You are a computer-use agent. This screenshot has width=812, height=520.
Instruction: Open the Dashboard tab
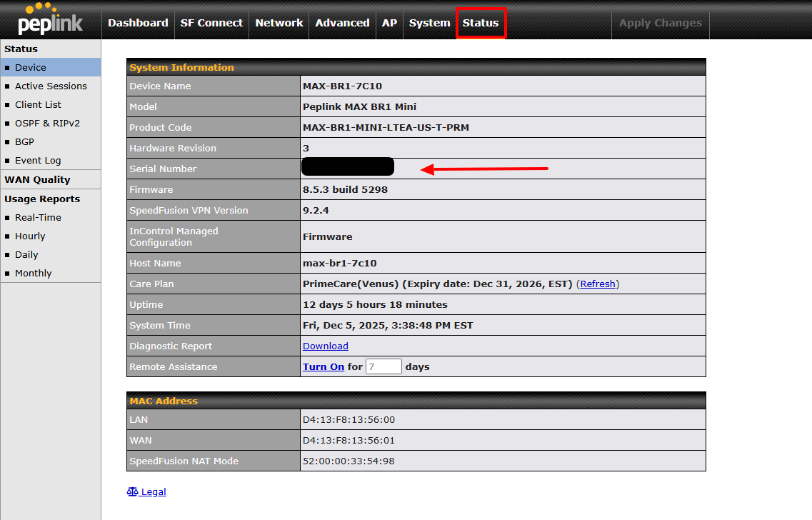click(138, 23)
